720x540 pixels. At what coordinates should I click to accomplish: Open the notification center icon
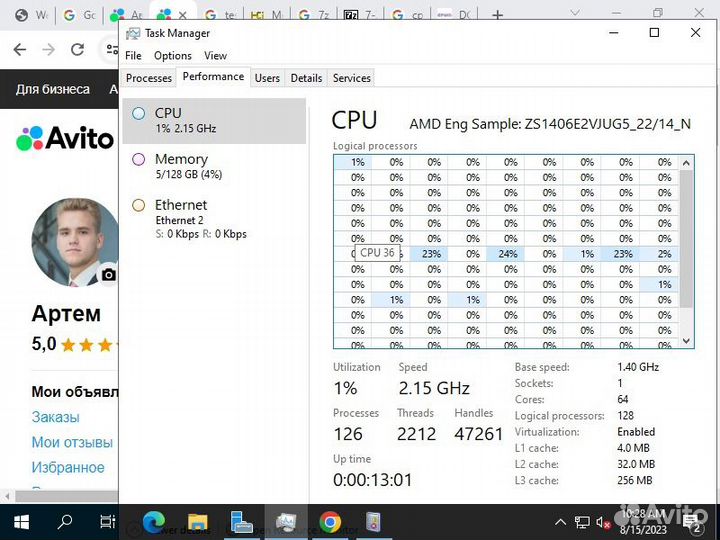tap(691, 522)
